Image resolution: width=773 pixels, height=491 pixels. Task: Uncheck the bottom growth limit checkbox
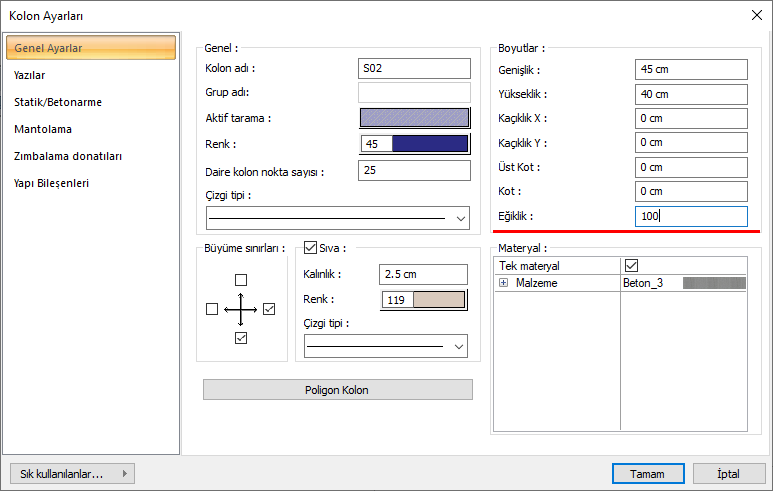240,339
